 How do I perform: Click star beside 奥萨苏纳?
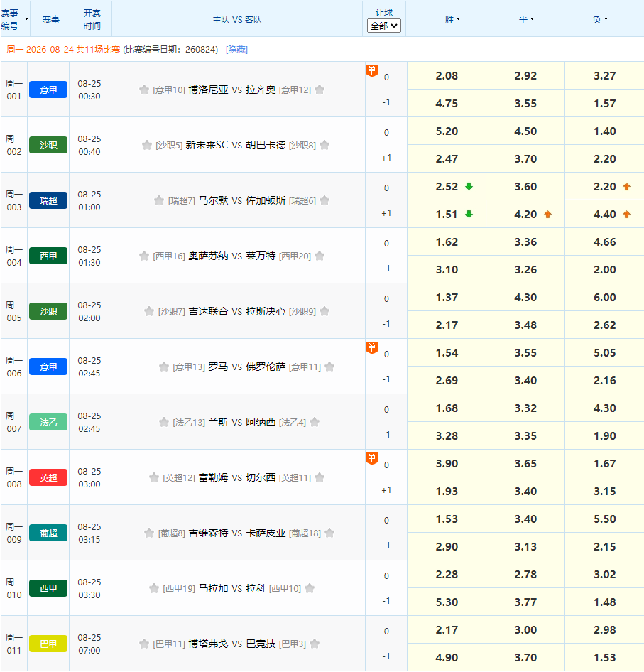click(144, 256)
